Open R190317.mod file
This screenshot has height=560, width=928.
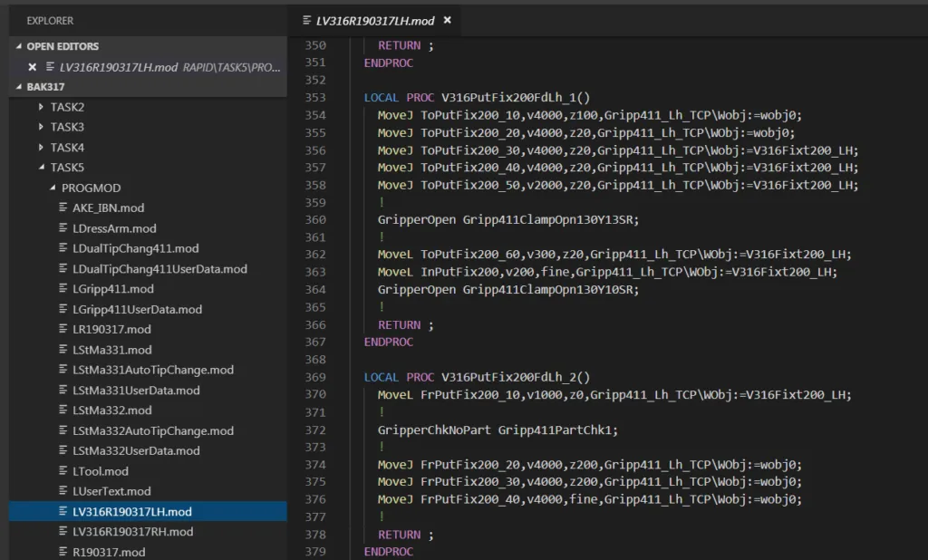(x=109, y=553)
